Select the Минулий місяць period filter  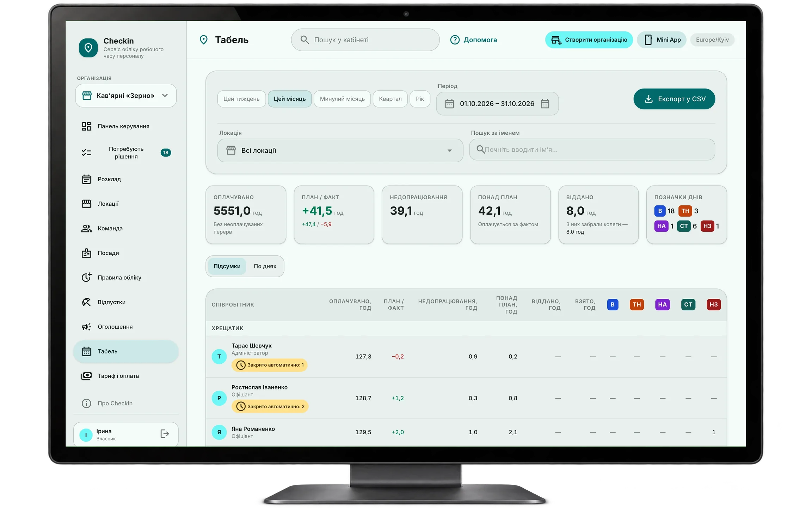[x=342, y=99]
